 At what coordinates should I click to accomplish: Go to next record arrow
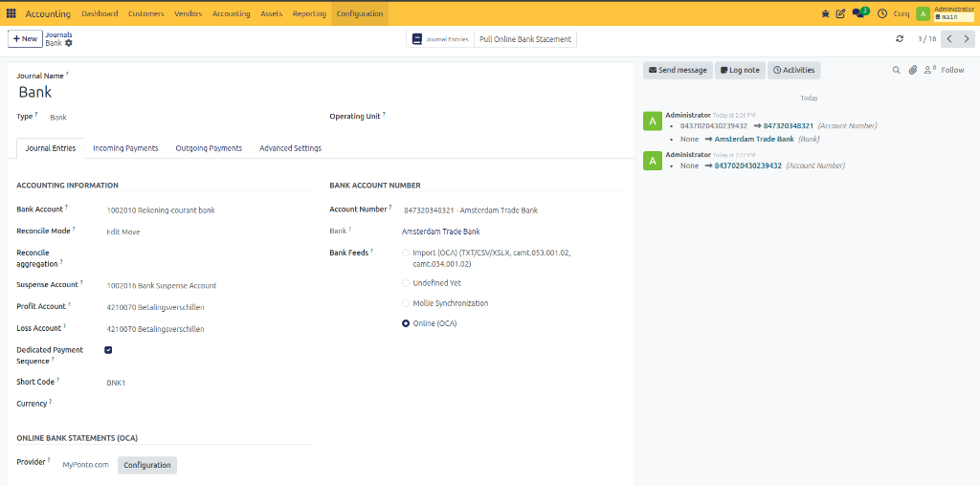point(967,38)
